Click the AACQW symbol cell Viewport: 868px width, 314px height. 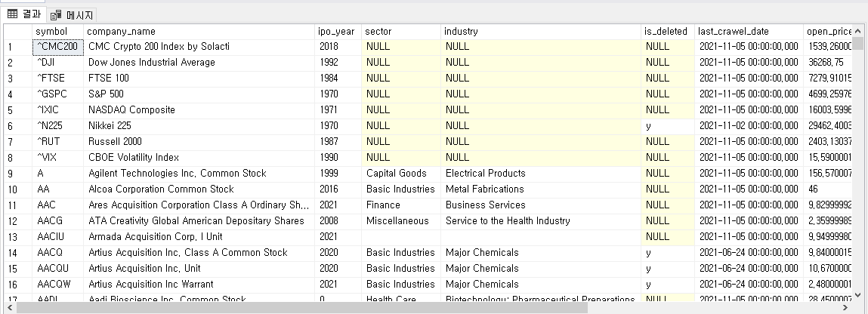pos(57,285)
